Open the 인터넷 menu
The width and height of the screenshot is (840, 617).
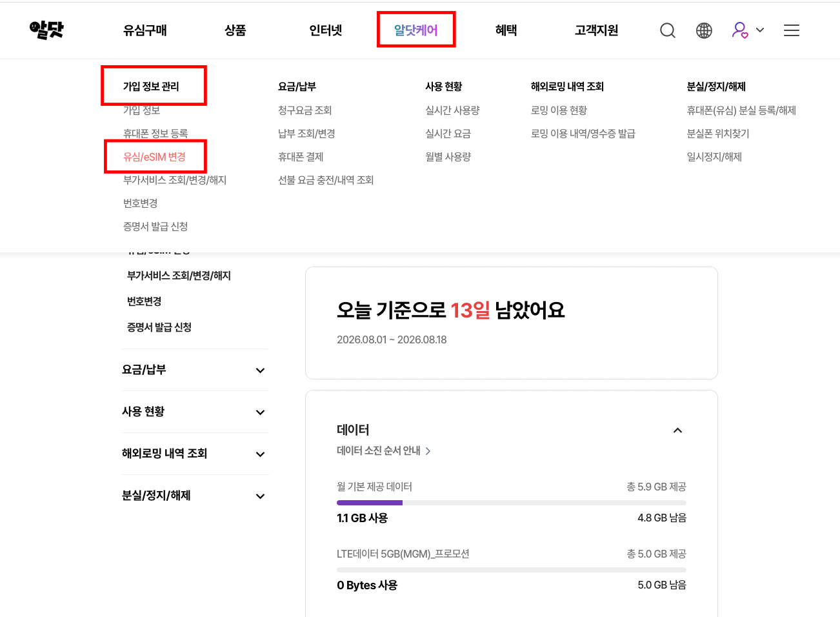326,30
